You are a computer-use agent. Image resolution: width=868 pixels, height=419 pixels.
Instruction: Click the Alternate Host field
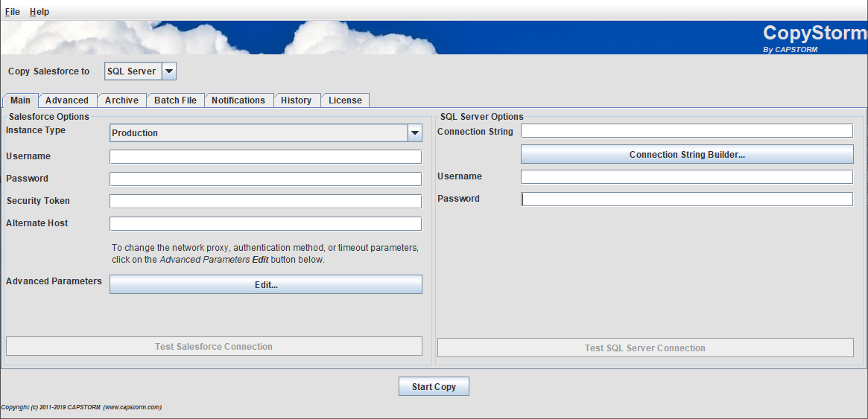[266, 223]
